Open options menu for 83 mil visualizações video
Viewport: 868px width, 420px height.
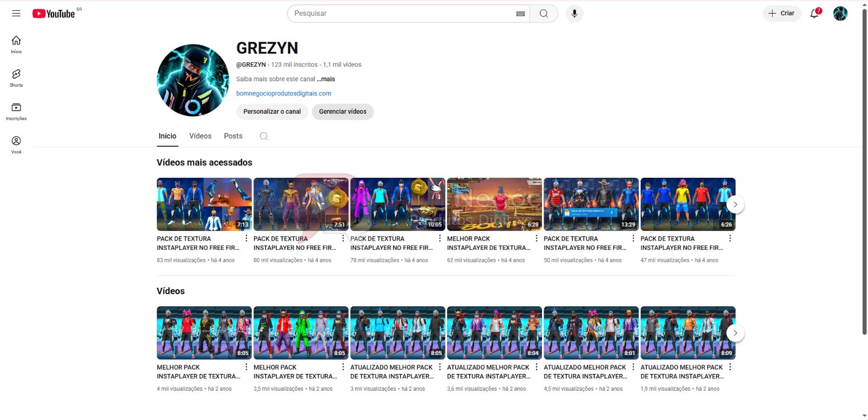(246, 238)
